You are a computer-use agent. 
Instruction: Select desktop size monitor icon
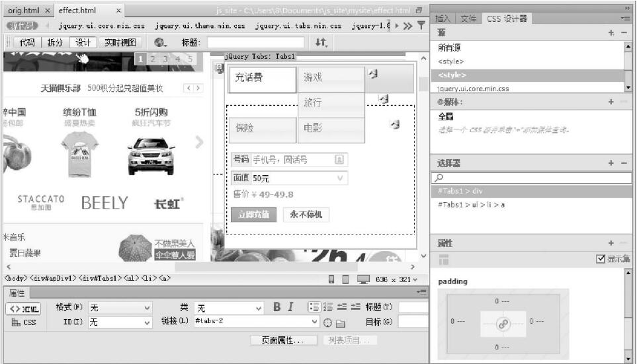(x=362, y=279)
